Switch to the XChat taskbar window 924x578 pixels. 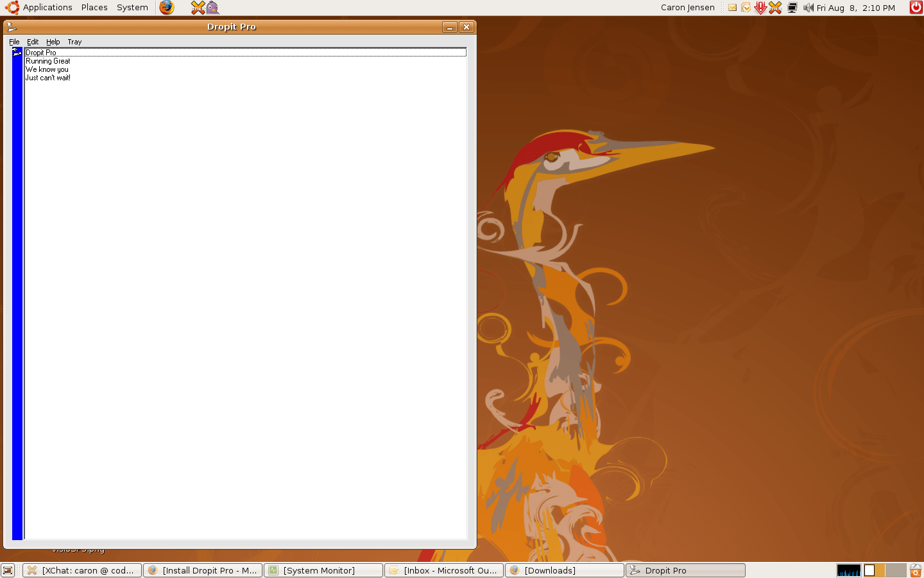82,570
